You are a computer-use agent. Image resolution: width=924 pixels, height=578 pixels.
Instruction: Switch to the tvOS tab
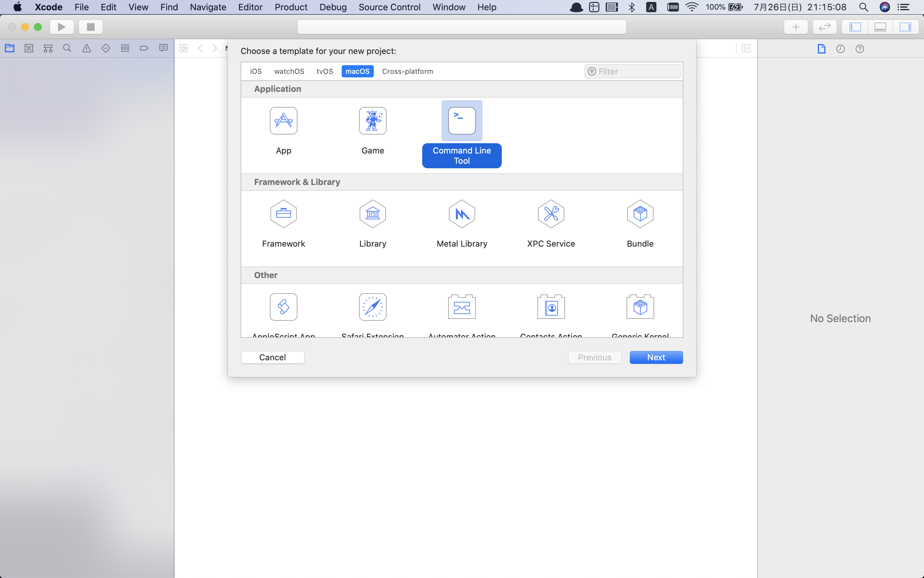click(325, 71)
